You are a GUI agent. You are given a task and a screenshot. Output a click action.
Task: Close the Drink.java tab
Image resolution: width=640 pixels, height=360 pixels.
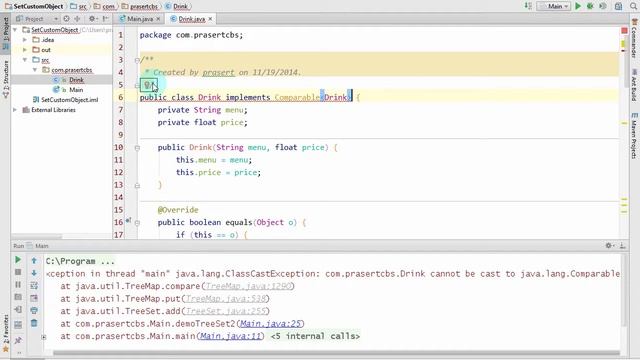(210, 19)
